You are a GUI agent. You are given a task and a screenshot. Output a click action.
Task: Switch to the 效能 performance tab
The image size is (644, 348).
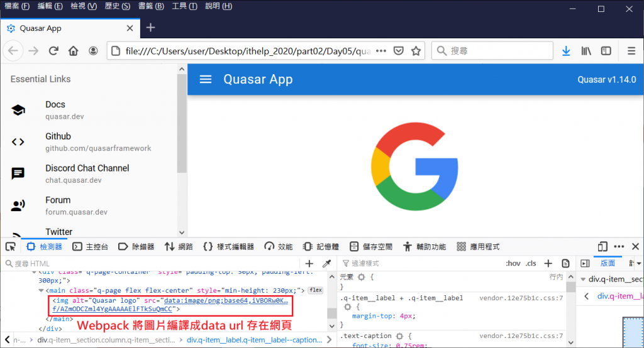279,247
